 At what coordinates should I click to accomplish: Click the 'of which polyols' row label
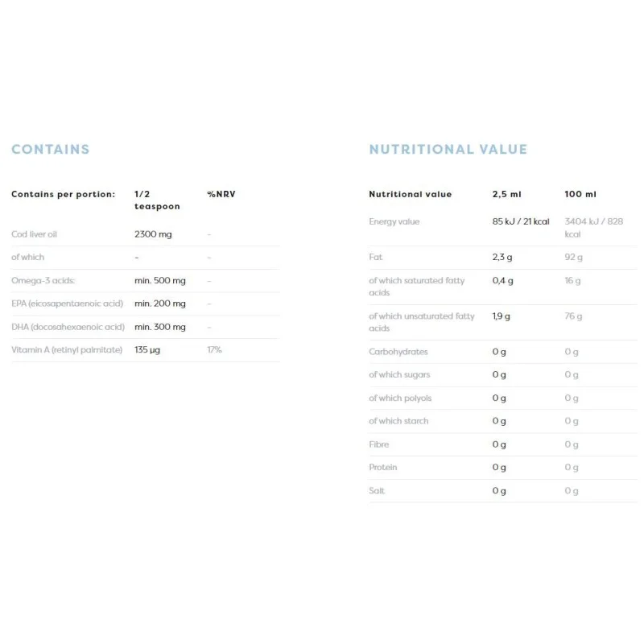click(400, 398)
